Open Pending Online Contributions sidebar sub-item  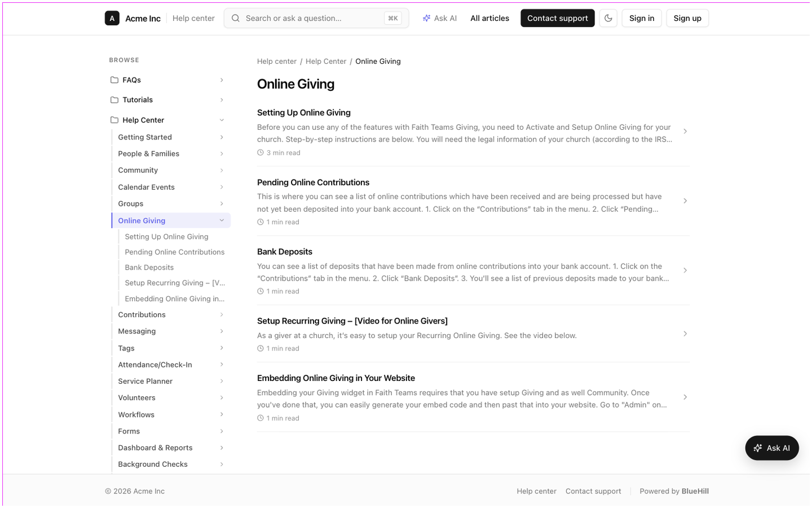pyautogui.click(x=175, y=252)
